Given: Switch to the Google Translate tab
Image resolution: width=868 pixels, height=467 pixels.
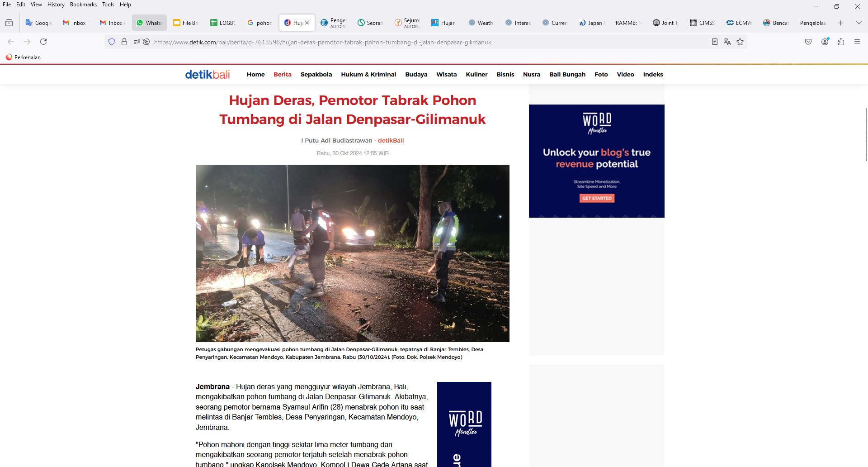Looking at the screenshot, I should (39, 23).
